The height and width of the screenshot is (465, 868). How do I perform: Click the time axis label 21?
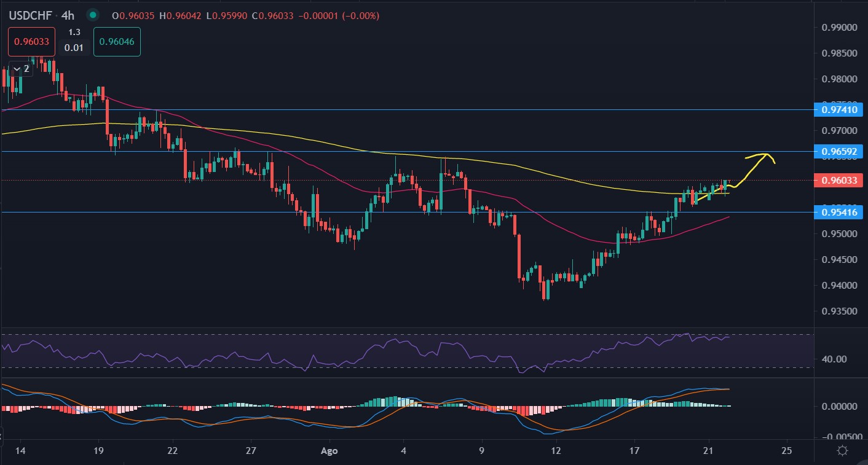pyautogui.click(x=709, y=450)
